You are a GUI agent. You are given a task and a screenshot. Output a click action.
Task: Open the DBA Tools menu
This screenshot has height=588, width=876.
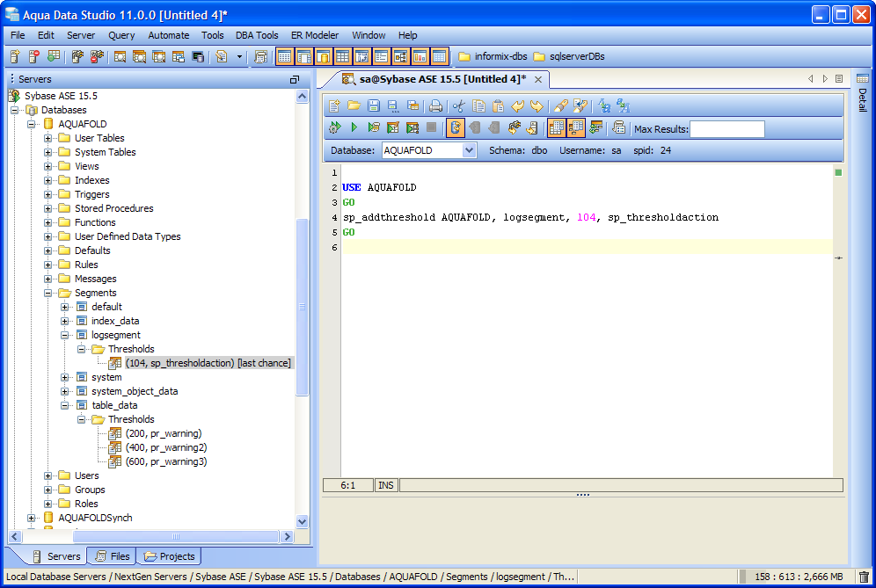pyautogui.click(x=257, y=35)
